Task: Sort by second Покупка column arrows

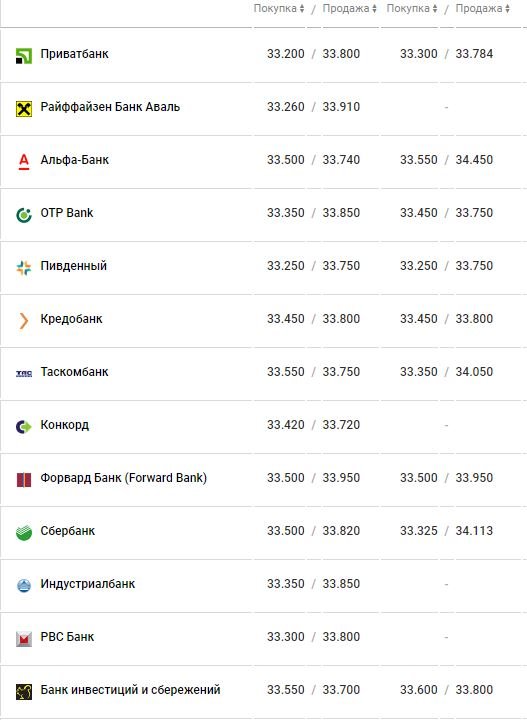Action: point(434,9)
